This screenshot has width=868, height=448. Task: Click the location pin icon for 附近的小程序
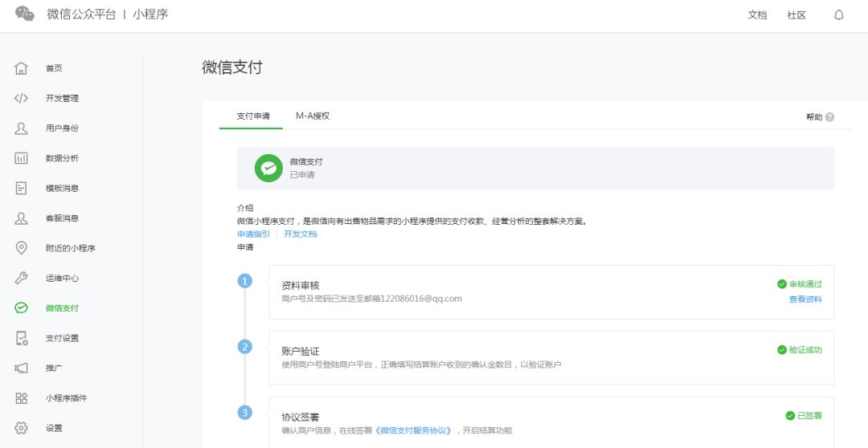[21, 248]
